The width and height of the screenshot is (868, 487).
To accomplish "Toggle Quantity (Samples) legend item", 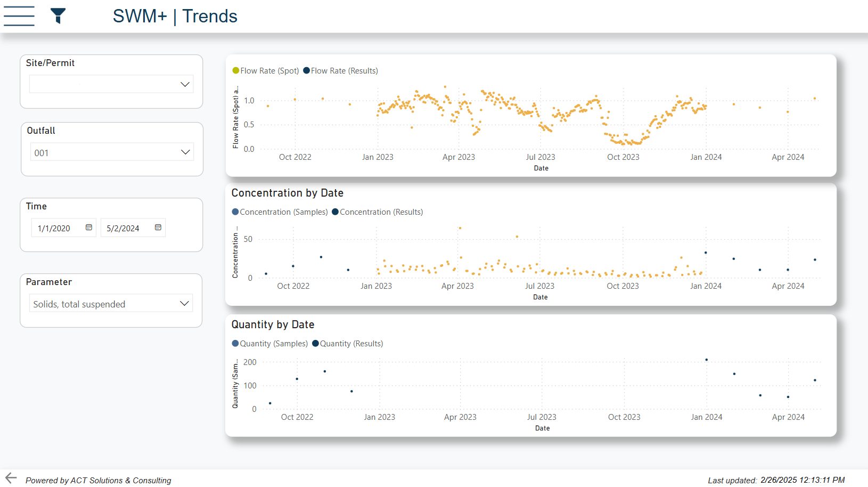I will (x=270, y=344).
